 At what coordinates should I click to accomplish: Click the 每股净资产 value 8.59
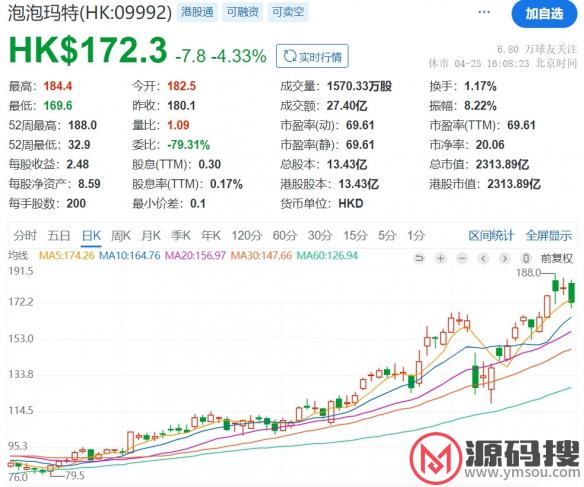tap(89, 184)
